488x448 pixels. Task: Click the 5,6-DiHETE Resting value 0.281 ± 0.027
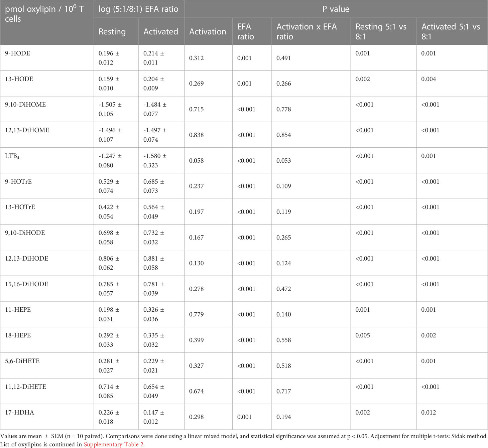click(x=109, y=366)
